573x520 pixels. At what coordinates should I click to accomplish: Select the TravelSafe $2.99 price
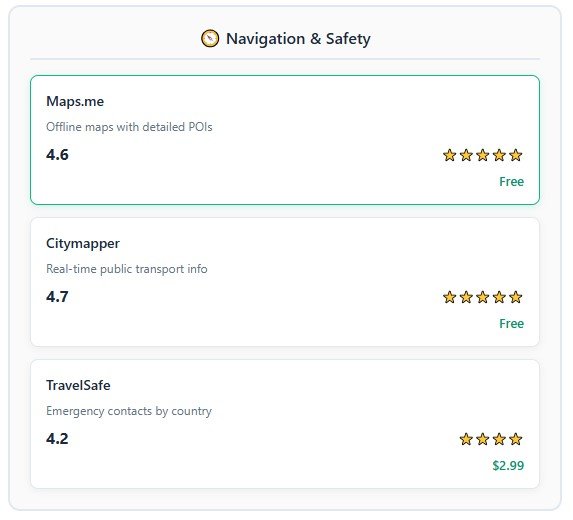click(x=508, y=466)
